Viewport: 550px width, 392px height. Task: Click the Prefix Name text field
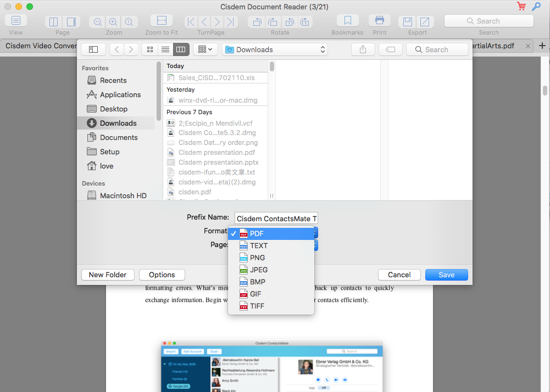coord(276,219)
